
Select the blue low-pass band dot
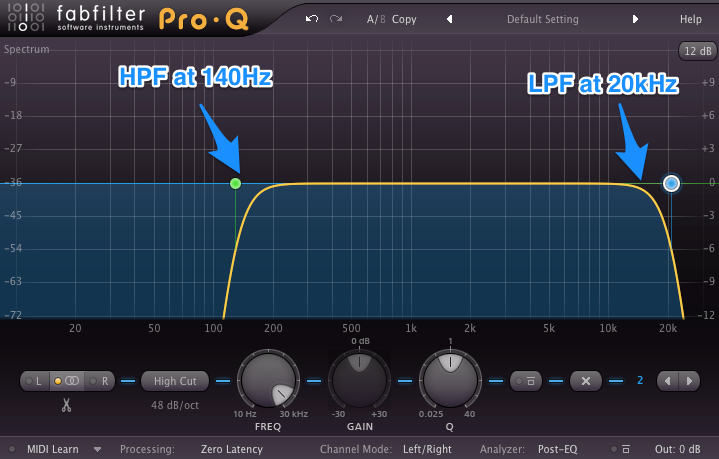pos(671,183)
